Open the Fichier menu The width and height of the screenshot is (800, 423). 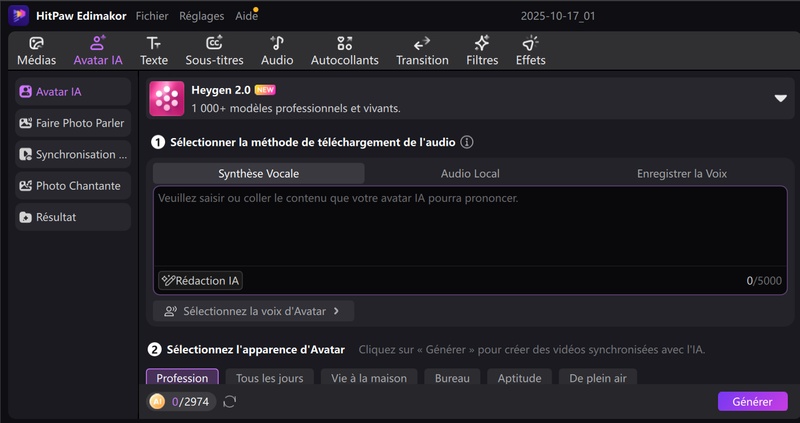click(x=152, y=16)
